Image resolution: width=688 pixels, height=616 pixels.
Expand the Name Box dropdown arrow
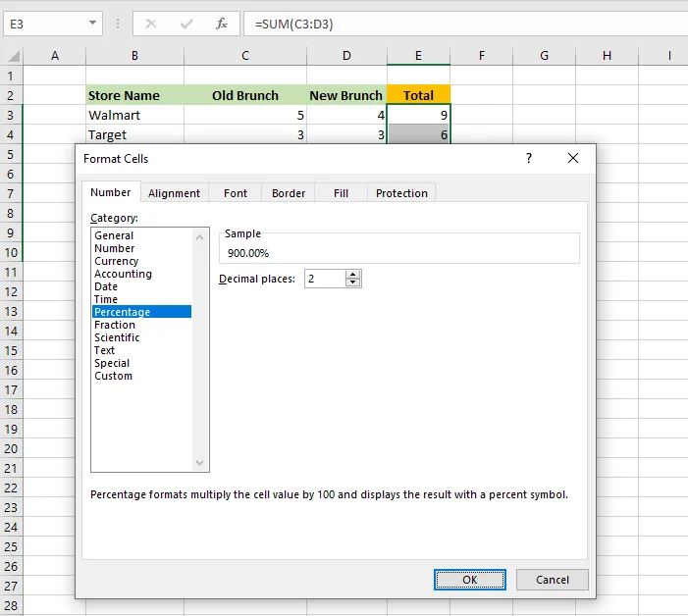(92, 23)
